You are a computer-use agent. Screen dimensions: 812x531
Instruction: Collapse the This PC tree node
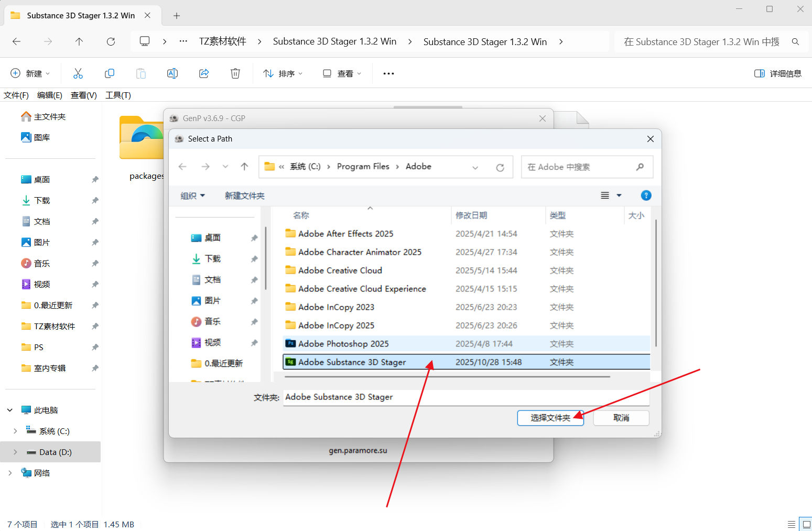(10, 410)
